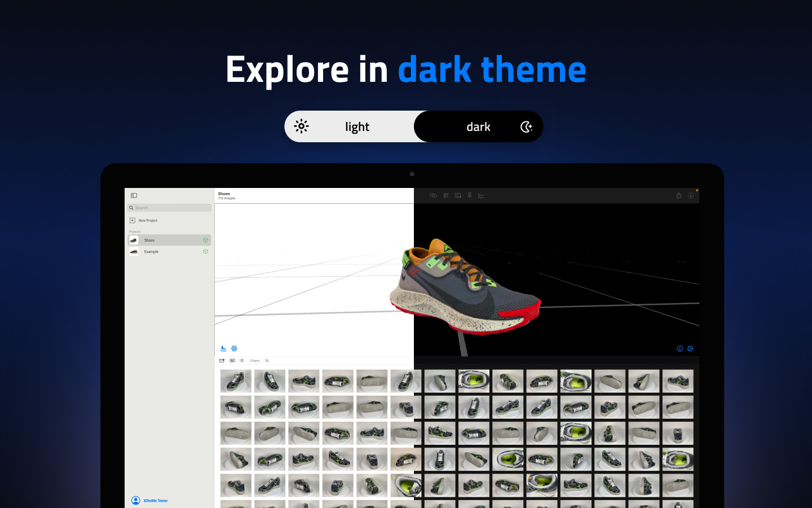
Task: Click the blue mesh wireframe icon
Action: tap(234, 348)
